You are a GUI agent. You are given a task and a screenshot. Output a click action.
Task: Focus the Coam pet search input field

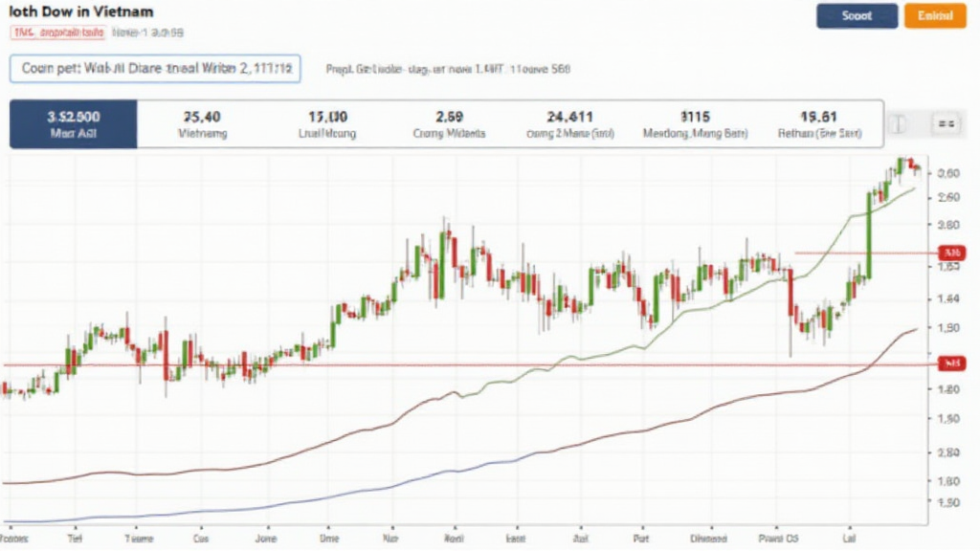(155, 69)
